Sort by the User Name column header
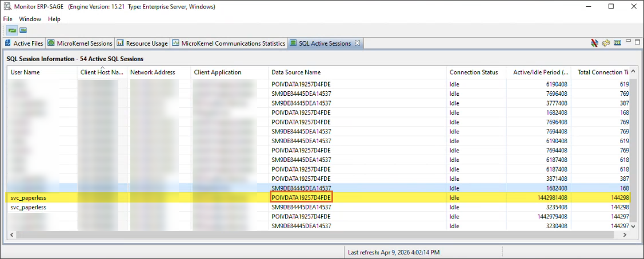This screenshot has width=644, height=259. point(42,72)
